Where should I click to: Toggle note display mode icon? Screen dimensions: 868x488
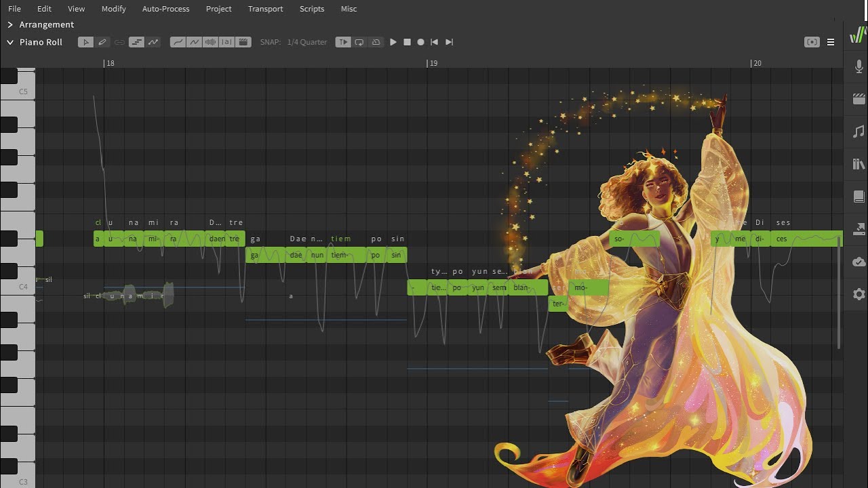coord(136,42)
